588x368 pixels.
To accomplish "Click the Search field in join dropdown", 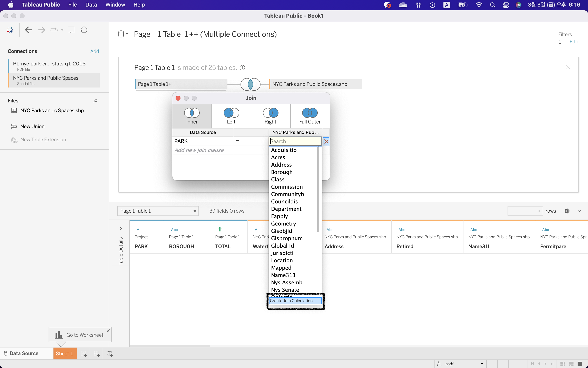I will point(295,141).
